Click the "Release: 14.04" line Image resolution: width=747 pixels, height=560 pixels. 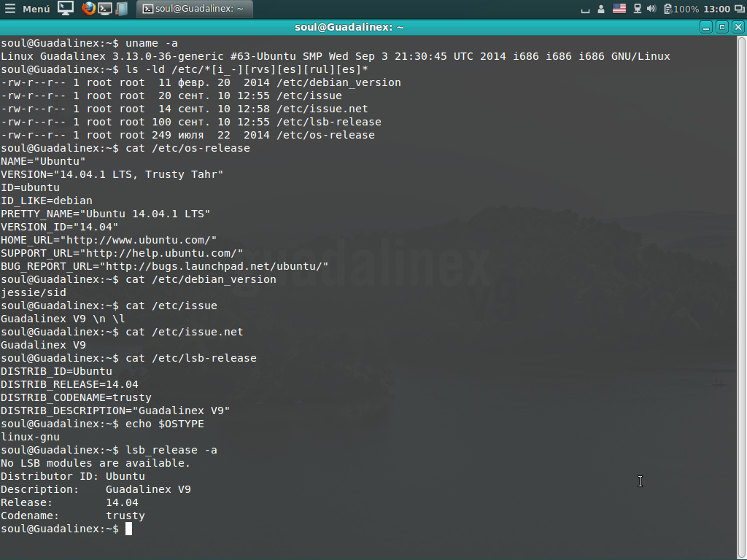69,502
